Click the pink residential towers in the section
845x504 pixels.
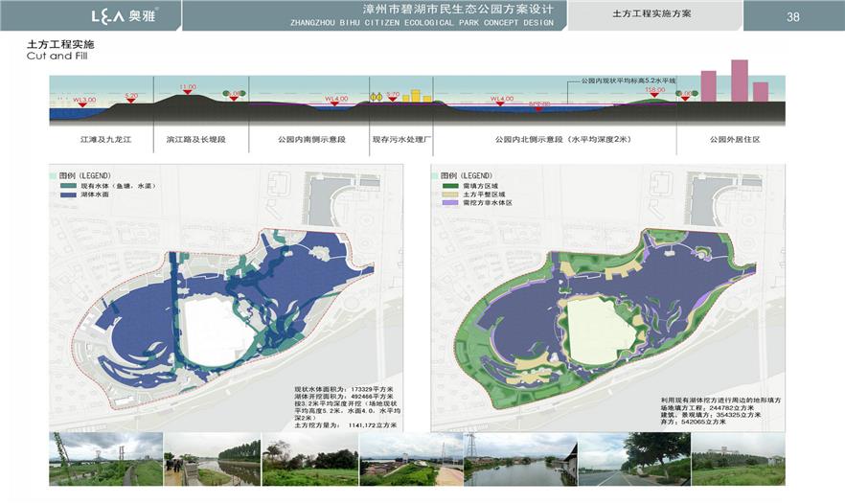[735, 82]
